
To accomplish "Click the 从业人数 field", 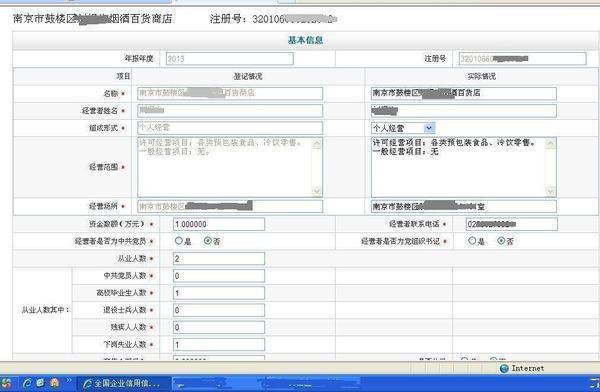I will pos(218,258).
